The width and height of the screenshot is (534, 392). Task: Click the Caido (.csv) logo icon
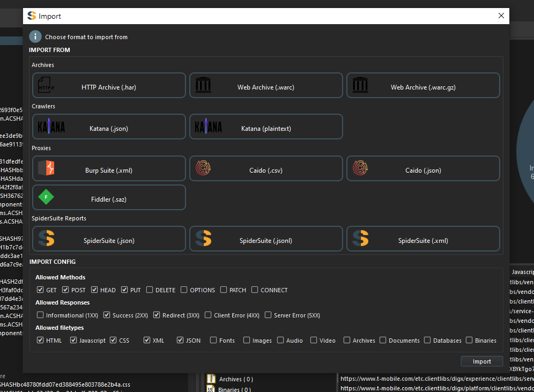pyautogui.click(x=203, y=168)
